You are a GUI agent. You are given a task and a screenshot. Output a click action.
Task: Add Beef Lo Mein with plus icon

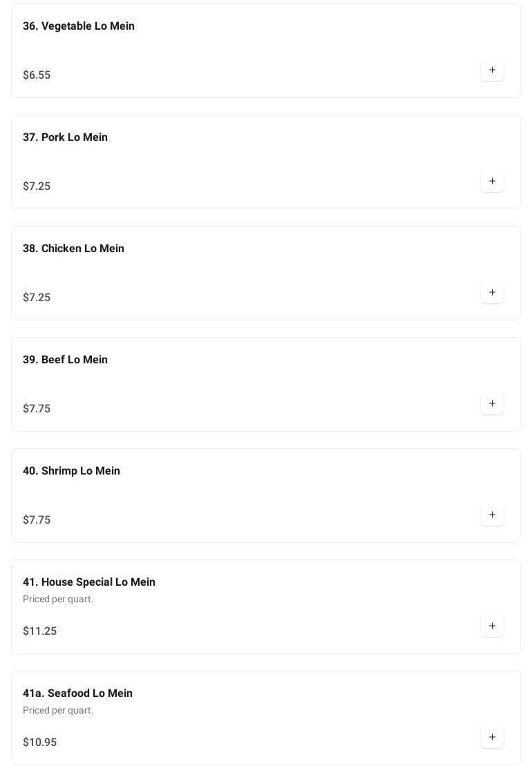[x=492, y=403]
